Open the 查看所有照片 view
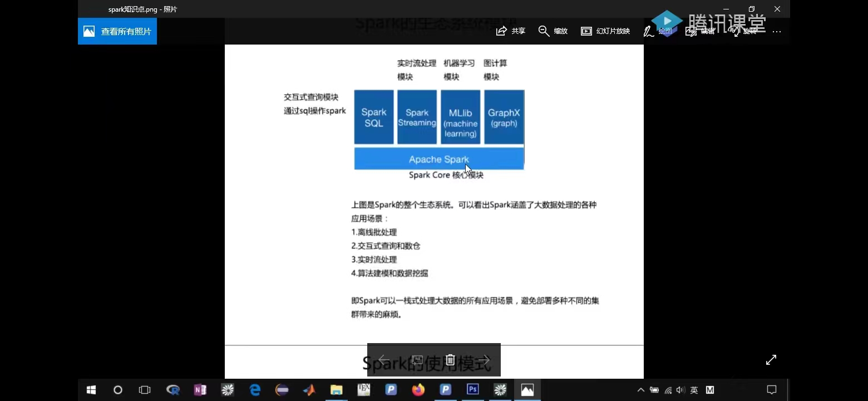 tap(117, 31)
